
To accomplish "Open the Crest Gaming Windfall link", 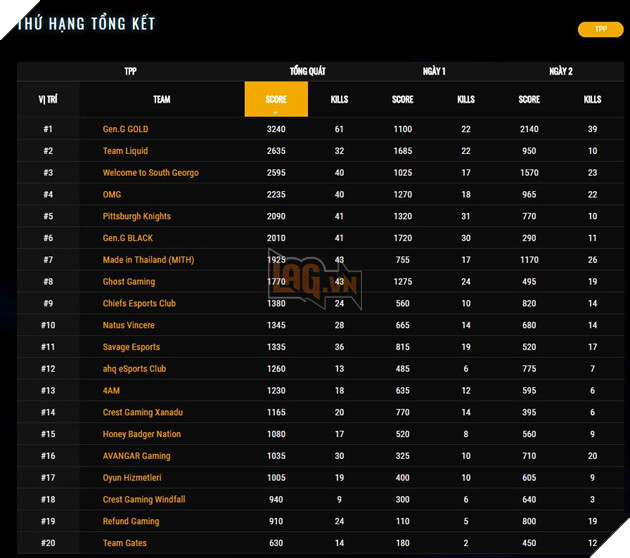I will click(x=144, y=499).
